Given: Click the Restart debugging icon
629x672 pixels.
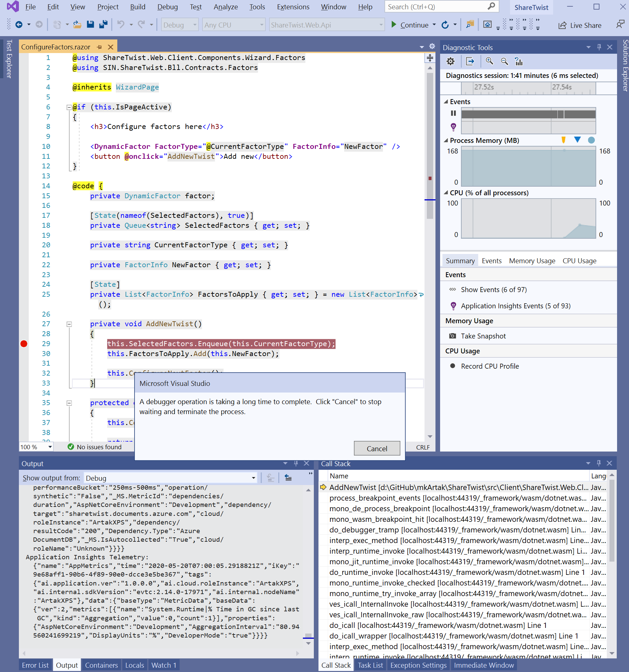Looking at the screenshot, I should click(x=445, y=25).
